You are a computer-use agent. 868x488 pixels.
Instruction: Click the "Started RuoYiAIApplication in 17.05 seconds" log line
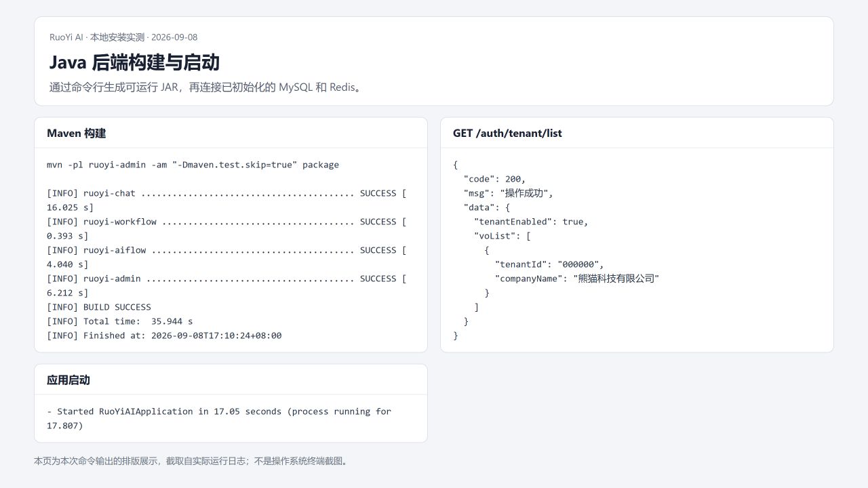(219, 418)
